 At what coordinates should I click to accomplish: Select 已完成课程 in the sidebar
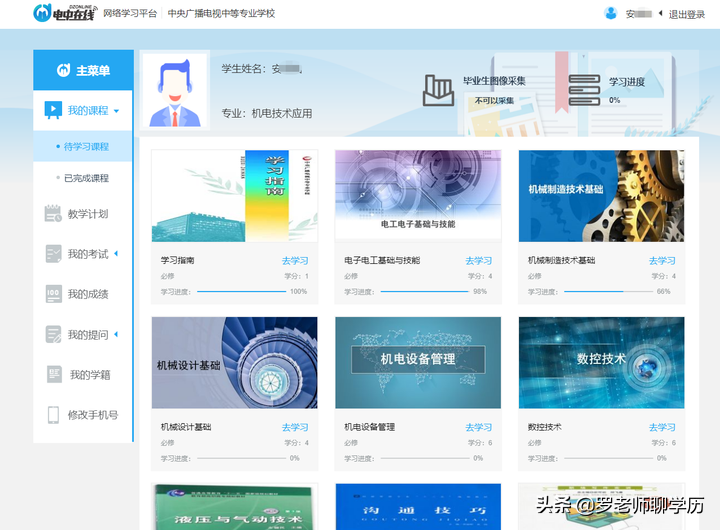pos(83,178)
